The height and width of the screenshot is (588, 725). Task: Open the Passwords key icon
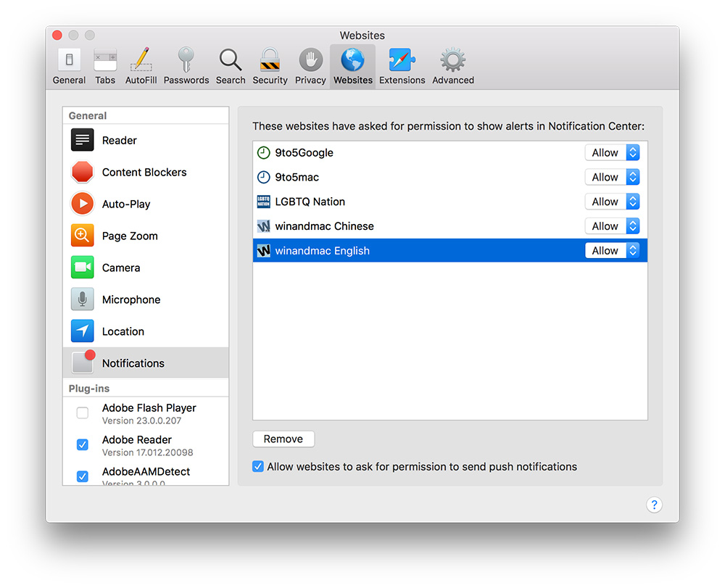(186, 61)
